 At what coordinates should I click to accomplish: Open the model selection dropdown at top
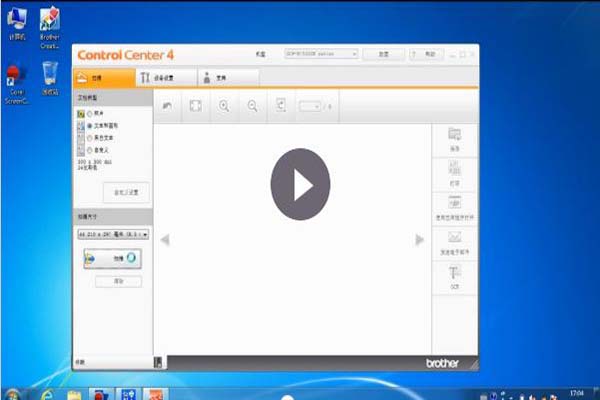tap(321, 54)
